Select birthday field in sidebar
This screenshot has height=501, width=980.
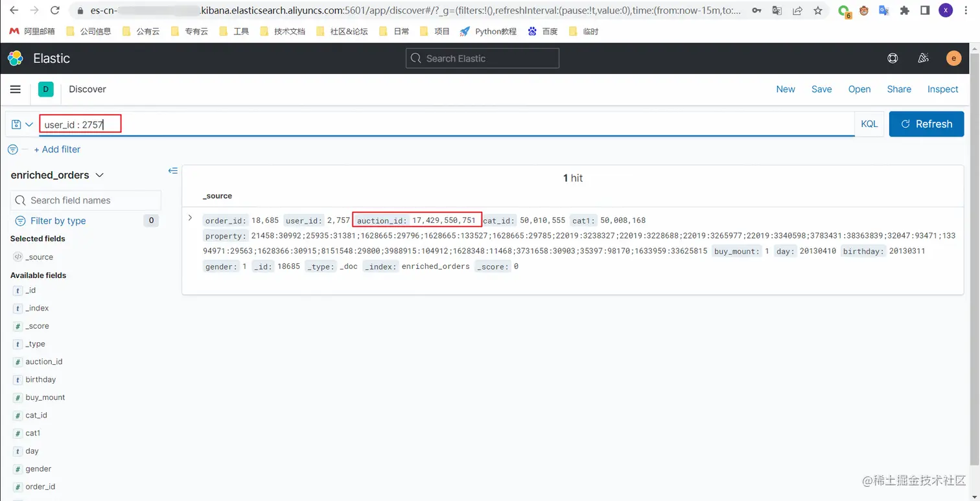[x=40, y=380]
